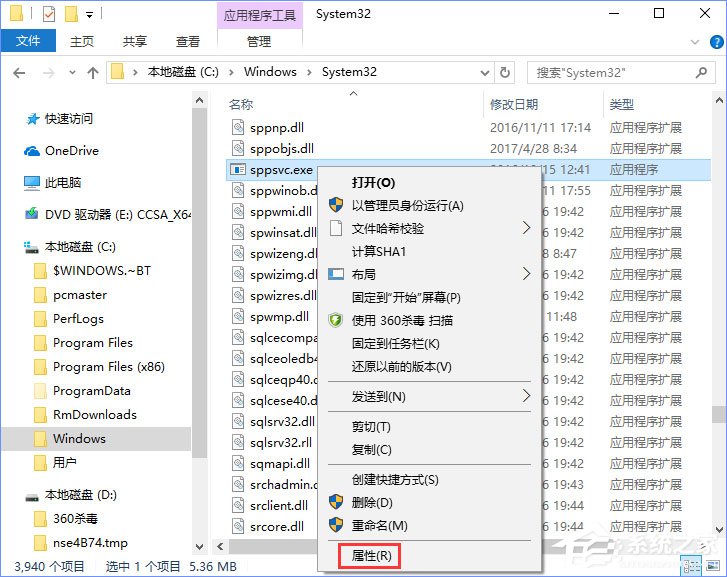Open Quick Access toolbar customize dropdown
The height and width of the screenshot is (577, 727).
coord(89,15)
